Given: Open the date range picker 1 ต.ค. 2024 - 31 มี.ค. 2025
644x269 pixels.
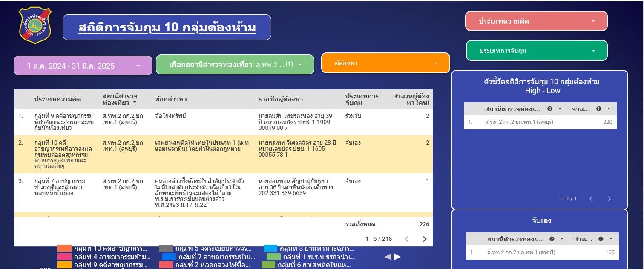Looking at the screenshot, I should coord(83,66).
